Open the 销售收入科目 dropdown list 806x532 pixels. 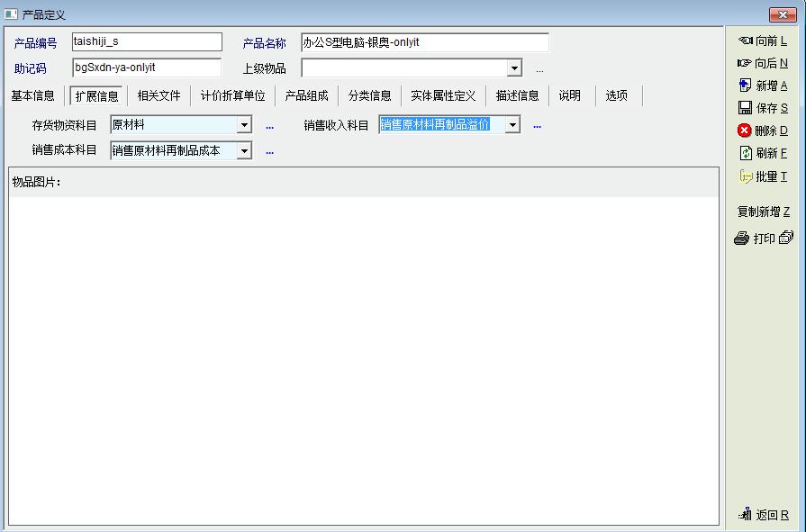(x=512, y=126)
